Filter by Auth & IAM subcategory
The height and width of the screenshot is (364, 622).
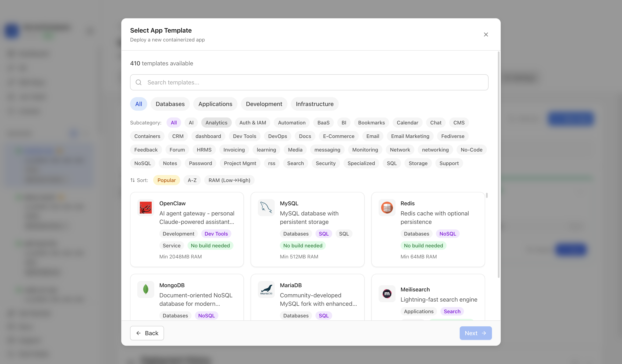pyautogui.click(x=253, y=123)
